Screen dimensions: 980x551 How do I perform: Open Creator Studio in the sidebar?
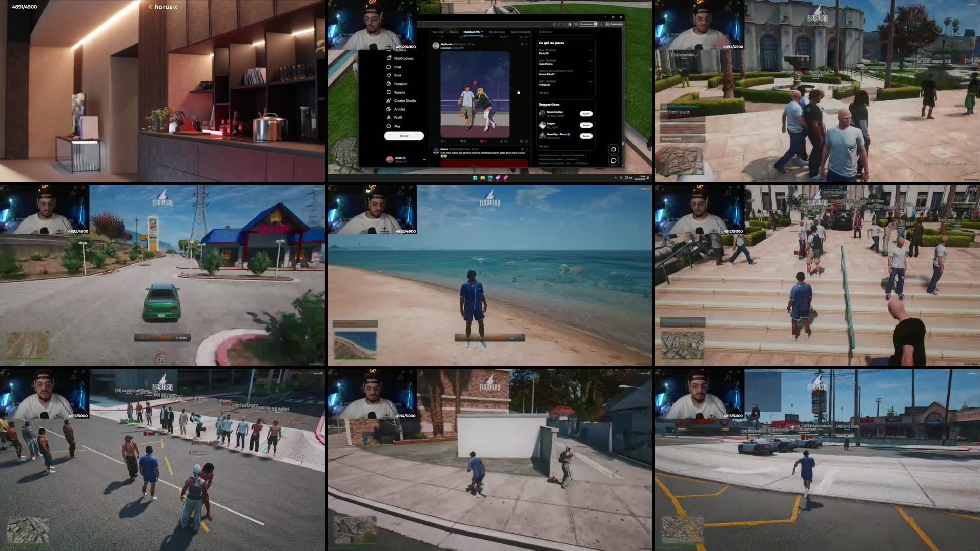[404, 101]
